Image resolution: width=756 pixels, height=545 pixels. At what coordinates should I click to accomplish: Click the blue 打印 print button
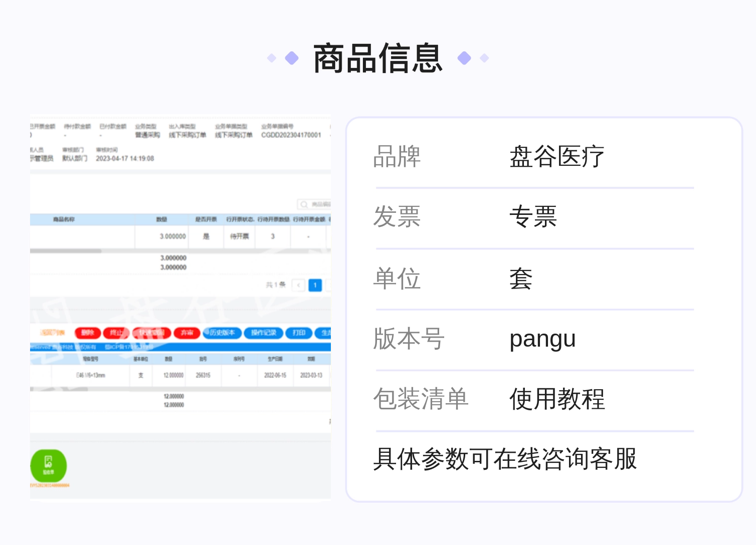[299, 333]
